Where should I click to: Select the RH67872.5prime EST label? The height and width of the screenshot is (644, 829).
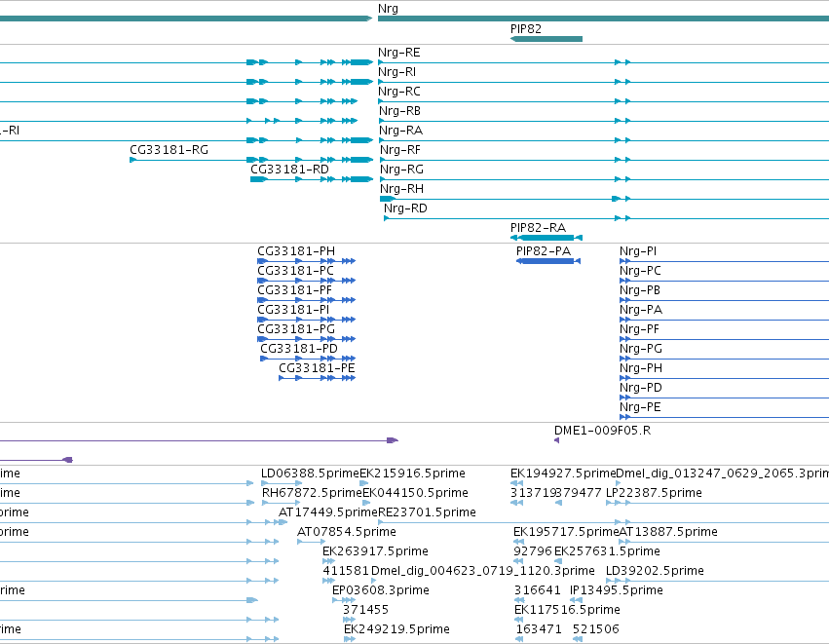click(x=312, y=493)
